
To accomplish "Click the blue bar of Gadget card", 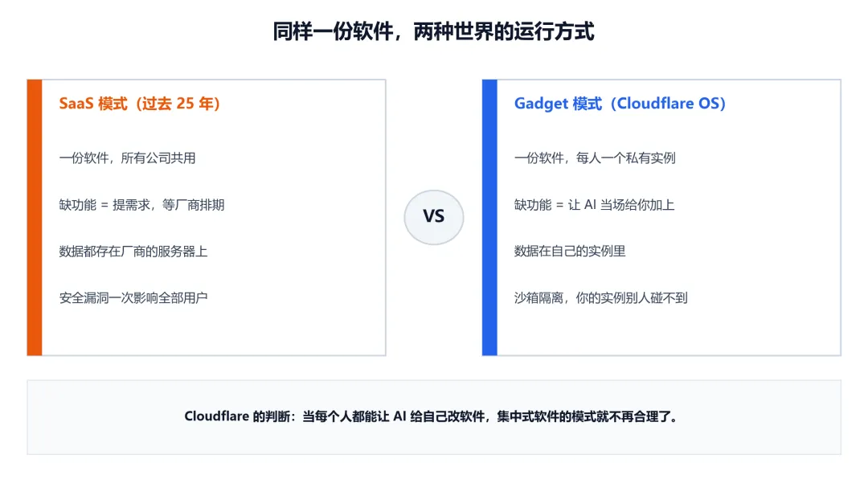I will 489,217.
